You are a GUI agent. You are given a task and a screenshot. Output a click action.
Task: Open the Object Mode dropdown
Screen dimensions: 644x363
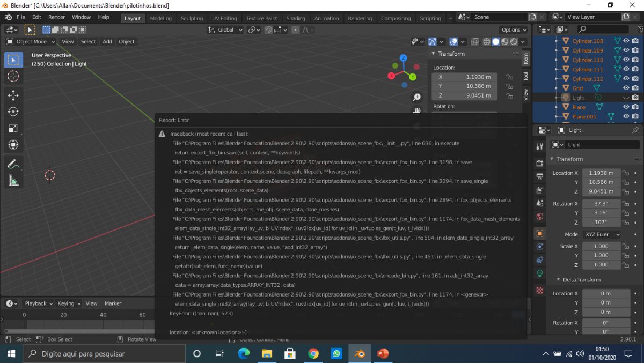click(x=31, y=41)
